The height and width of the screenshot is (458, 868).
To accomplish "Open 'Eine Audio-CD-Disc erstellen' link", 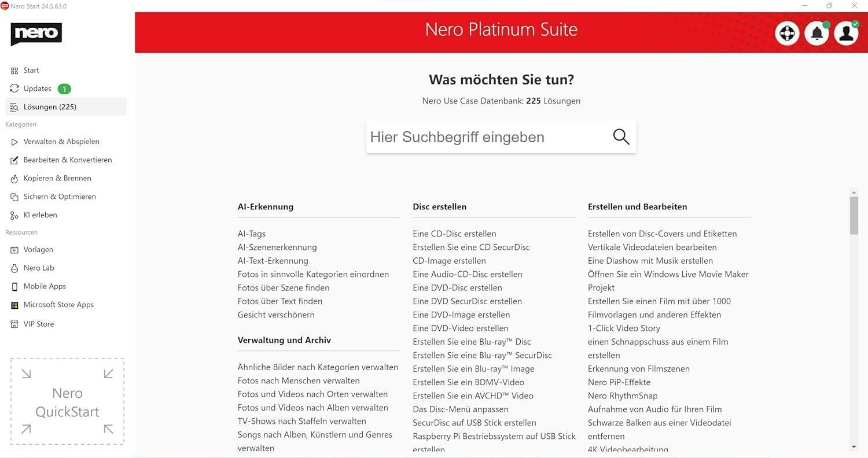I will 468,275.
